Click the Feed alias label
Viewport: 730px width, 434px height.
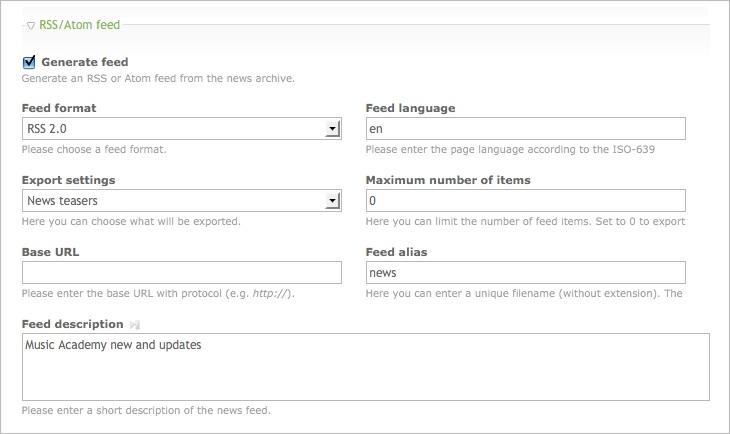(397, 252)
